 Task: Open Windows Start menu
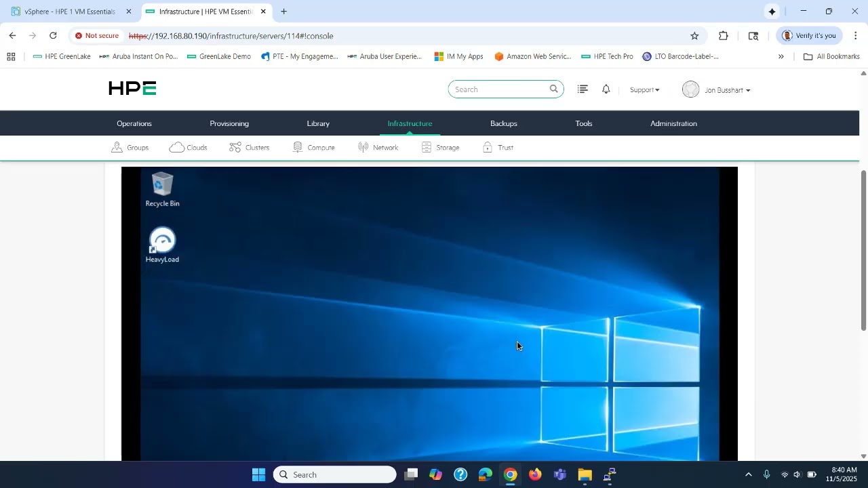click(258, 474)
